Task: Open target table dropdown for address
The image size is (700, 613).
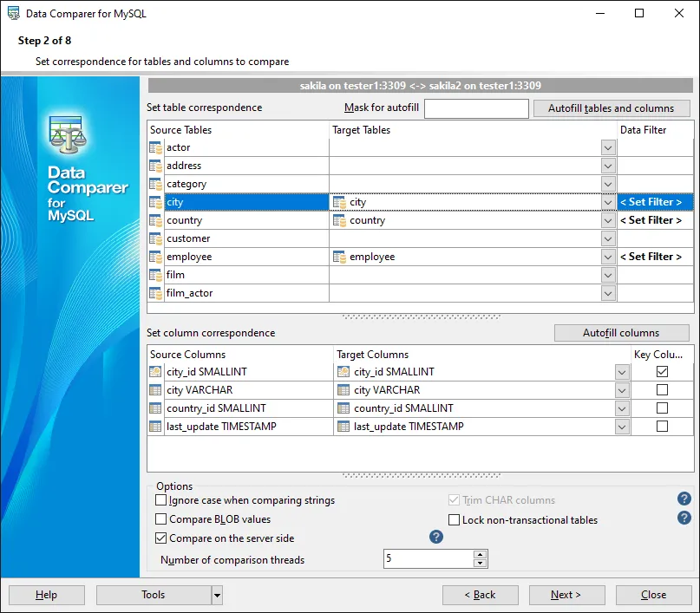Action: [x=608, y=166]
